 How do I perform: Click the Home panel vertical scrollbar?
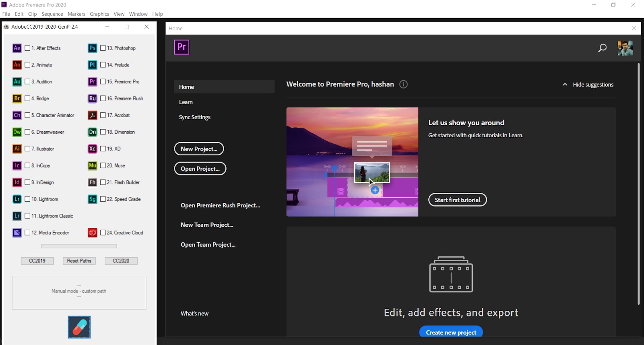click(x=638, y=184)
